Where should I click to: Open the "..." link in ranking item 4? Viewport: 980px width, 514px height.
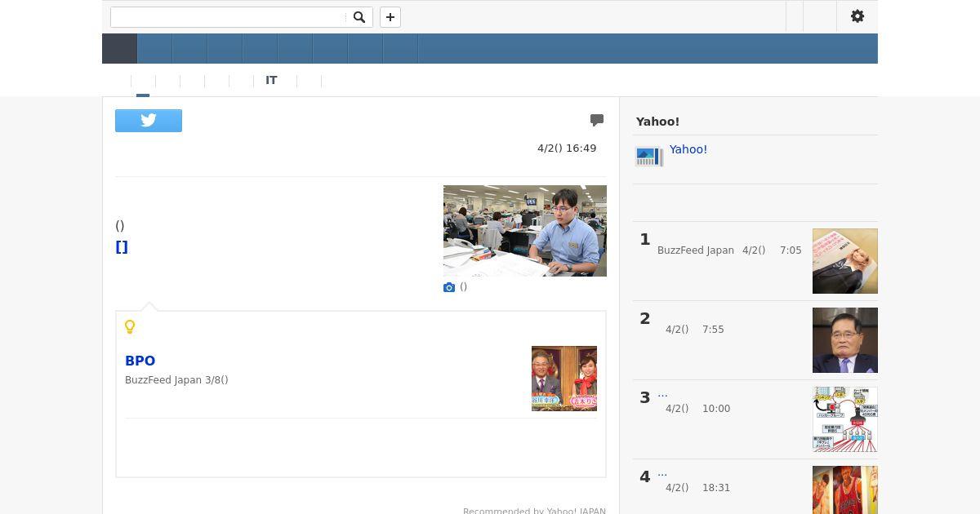coord(662,472)
